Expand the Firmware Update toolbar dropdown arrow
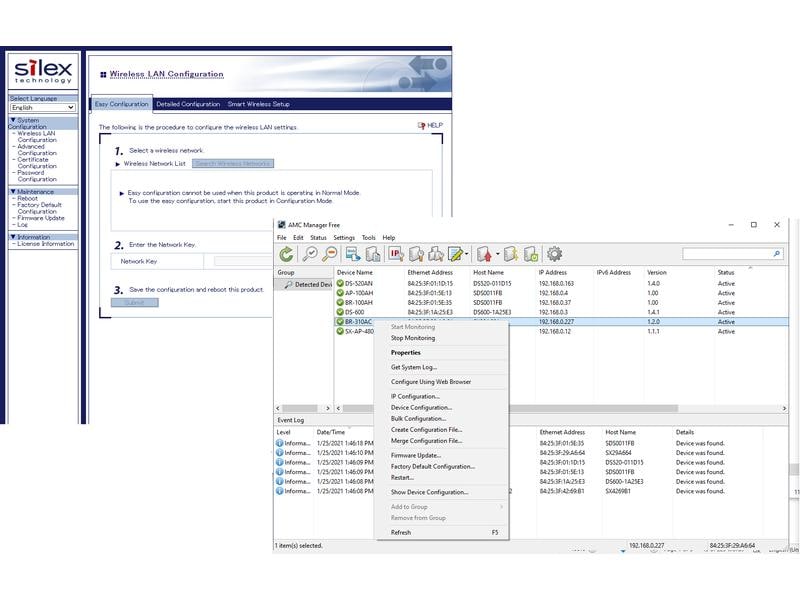800x600 pixels. (x=498, y=253)
